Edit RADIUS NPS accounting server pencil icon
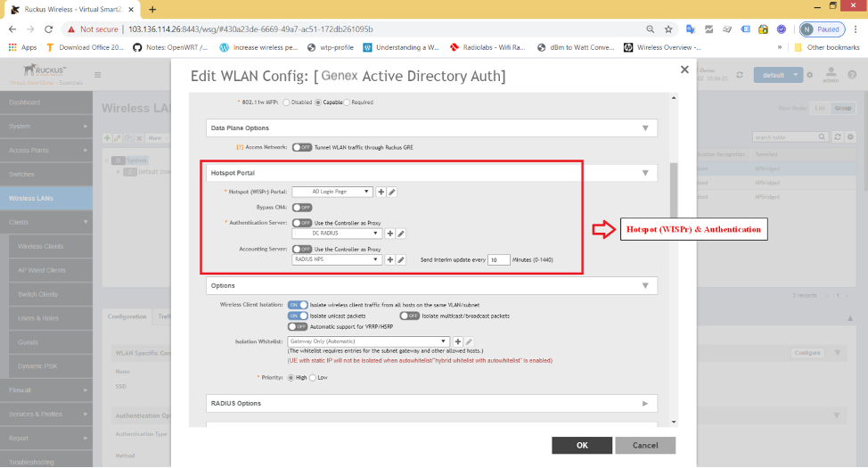Image resolution: width=868 pixels, height=468 pixels. tap(401, 259)
